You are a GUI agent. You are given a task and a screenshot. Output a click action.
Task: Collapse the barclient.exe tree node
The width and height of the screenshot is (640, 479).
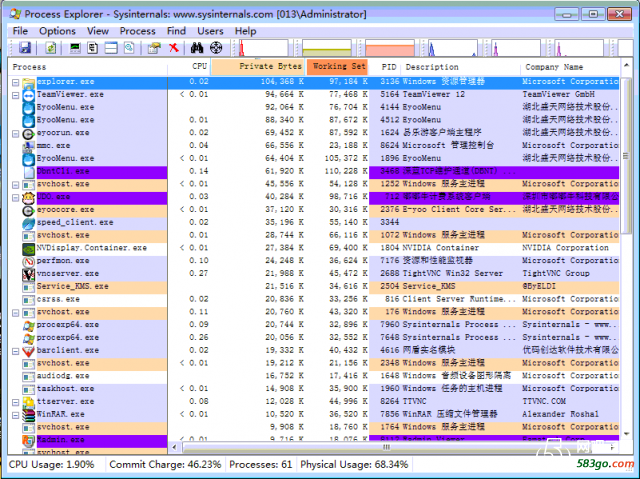16,351
